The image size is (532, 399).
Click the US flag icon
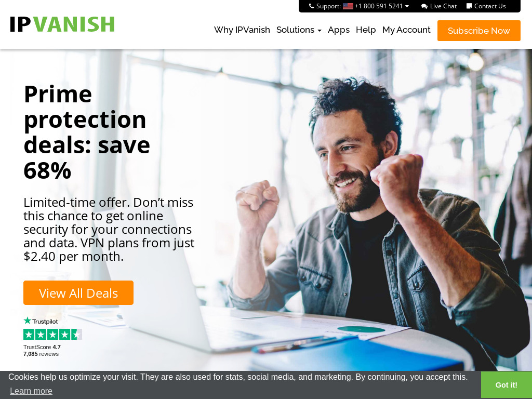[x=348, y=6]
